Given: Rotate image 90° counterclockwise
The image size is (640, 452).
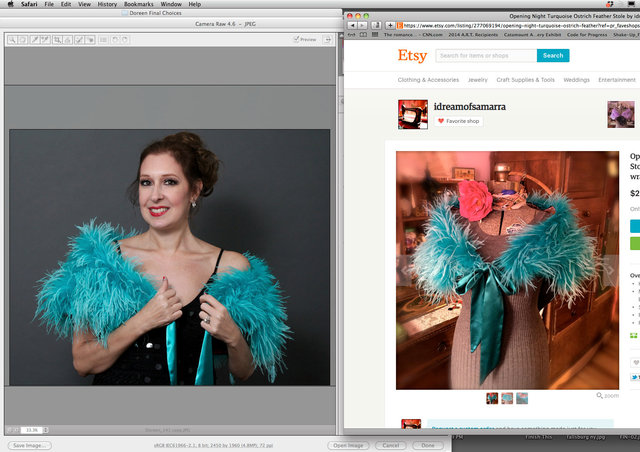Looking at the screenshot, I should tap(113, 39).
